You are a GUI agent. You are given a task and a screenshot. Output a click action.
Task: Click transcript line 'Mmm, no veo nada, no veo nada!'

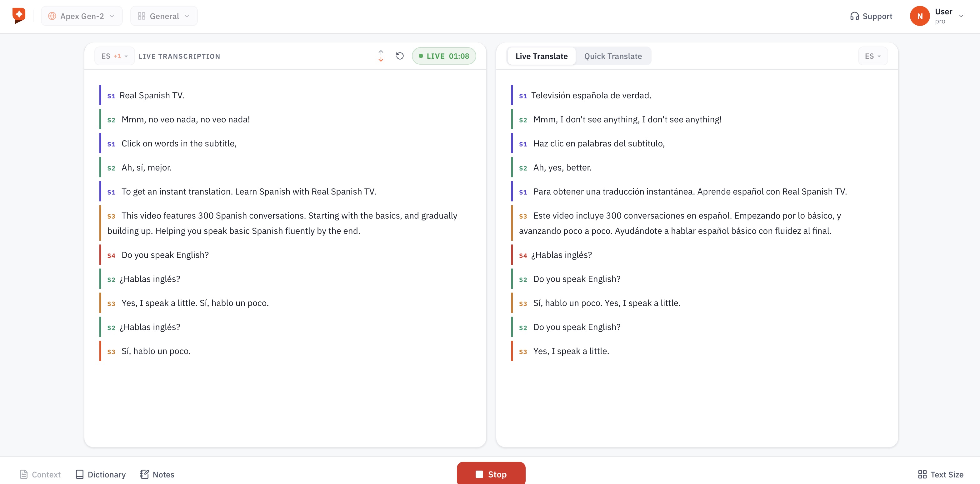coord(186,119)
